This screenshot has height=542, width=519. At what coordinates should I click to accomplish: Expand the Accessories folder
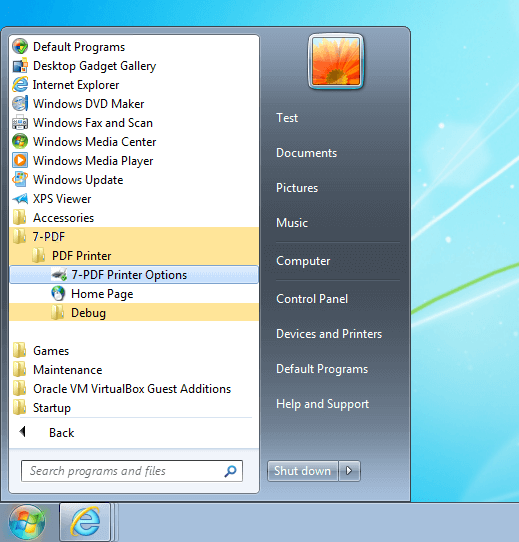(134, 218)
